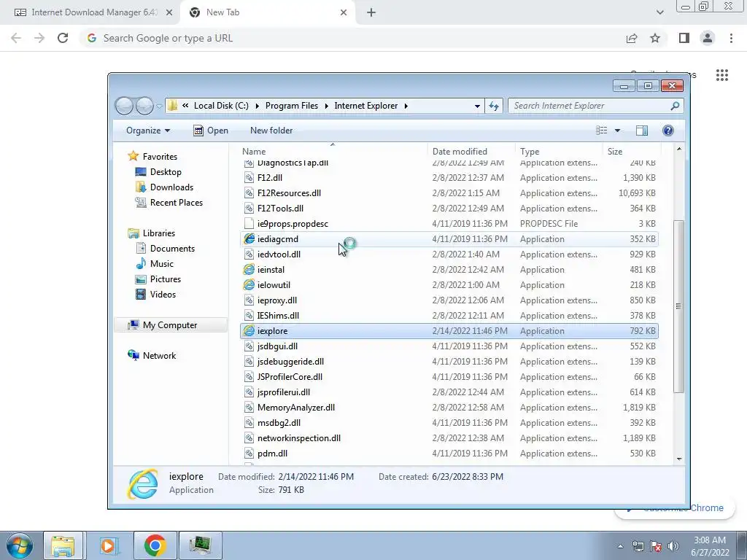Click Chrome taskbar icon
Image resolution: width=747 pixels, height=560 pixels.
pos(155,545)
